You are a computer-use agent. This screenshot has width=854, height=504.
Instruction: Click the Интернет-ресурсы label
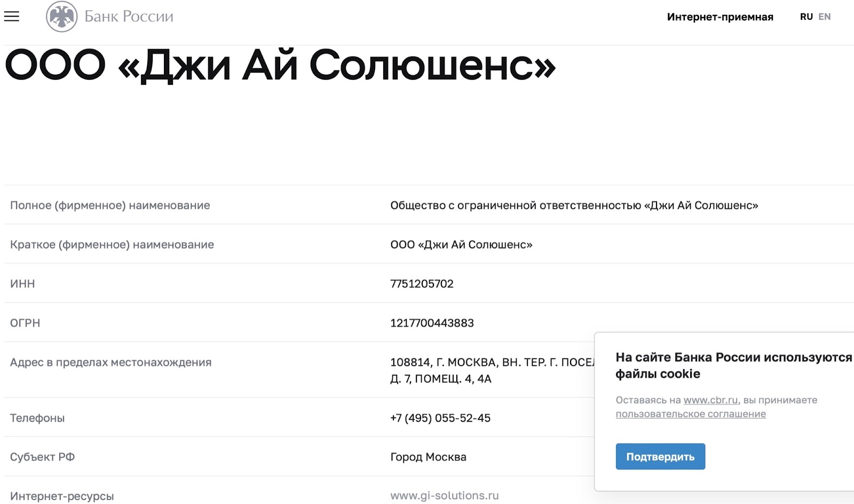pos(62,496)
